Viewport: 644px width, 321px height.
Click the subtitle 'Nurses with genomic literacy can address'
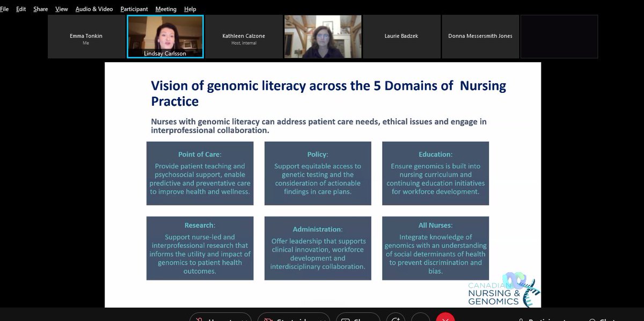tap(319, 126)
